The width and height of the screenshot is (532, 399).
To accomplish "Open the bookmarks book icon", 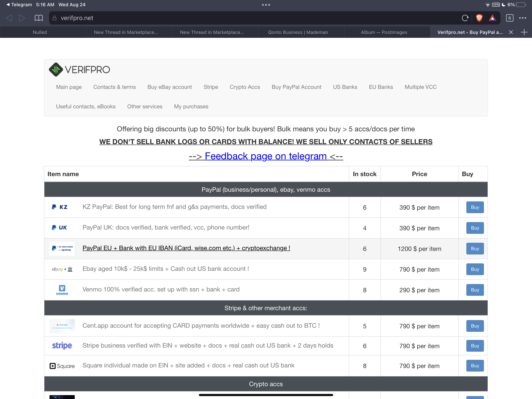I will pos(39,18).
